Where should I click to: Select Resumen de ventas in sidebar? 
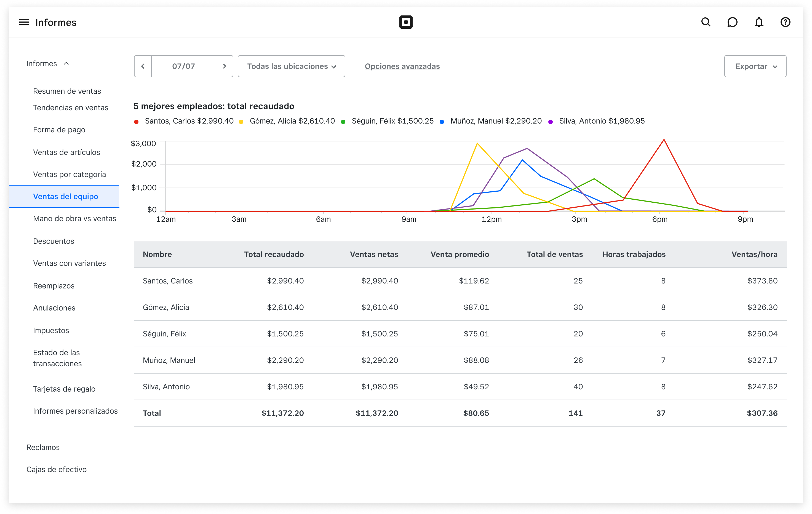coord(67,91)
